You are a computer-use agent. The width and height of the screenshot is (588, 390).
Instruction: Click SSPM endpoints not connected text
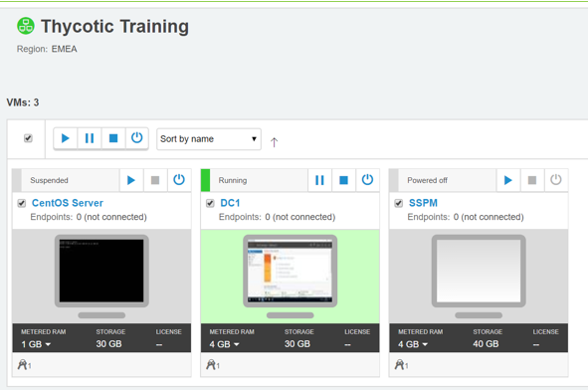[x=466, y=217]
